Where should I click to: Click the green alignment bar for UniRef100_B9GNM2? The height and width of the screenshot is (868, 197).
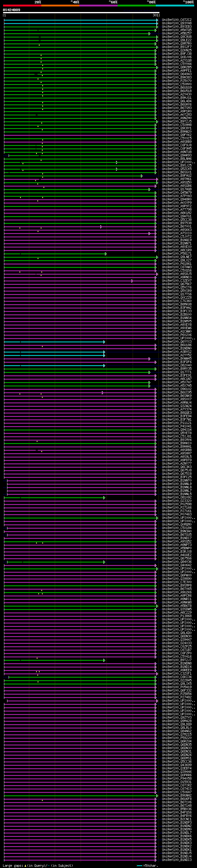pyautogui.click(x=81, y=796)
